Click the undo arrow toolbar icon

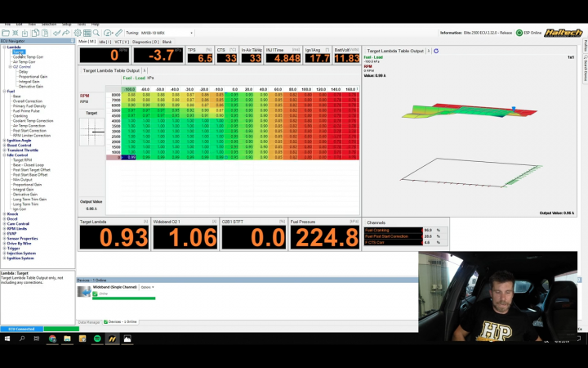(x=56, y=33)
